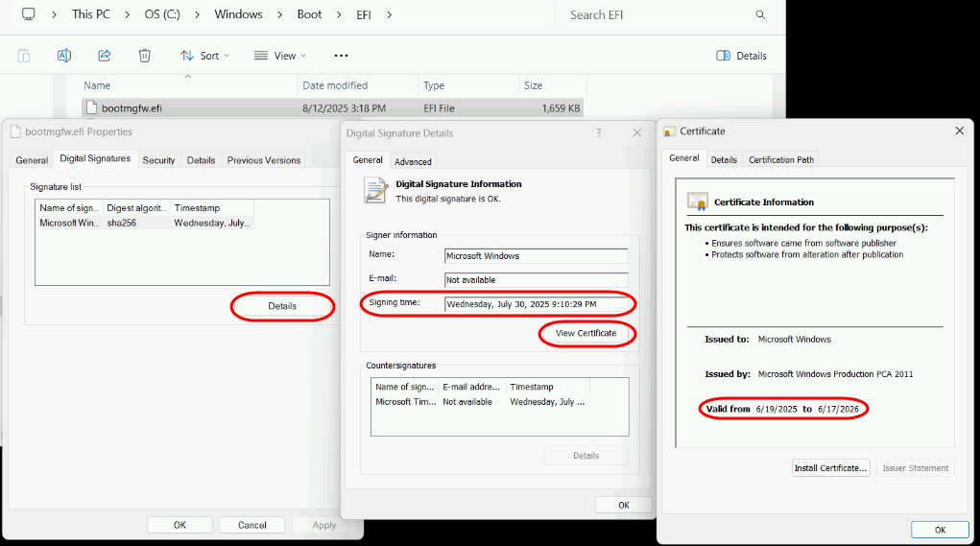Switch to Security tab in Properties
This screenshot has height=546, width=980.
pyautogui.click(x=158, y=160)
